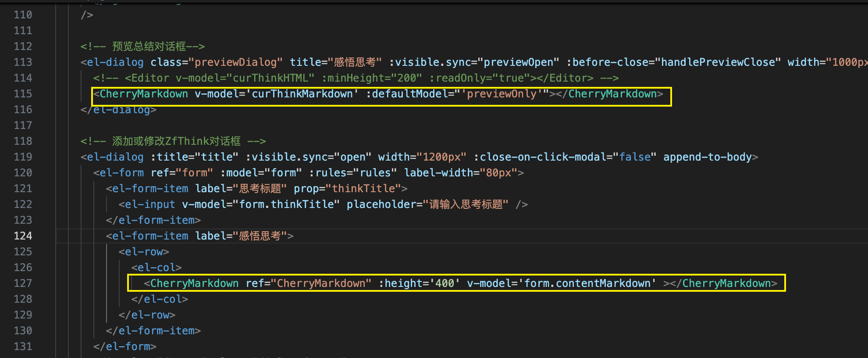
Task: Click </el-col> on line 128
Action: [160, 299]
